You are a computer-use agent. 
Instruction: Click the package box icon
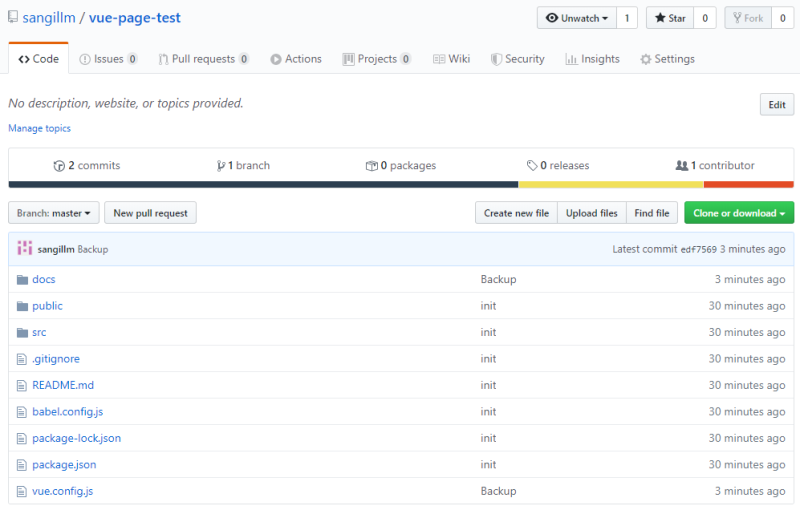click(x=371, y=166)
